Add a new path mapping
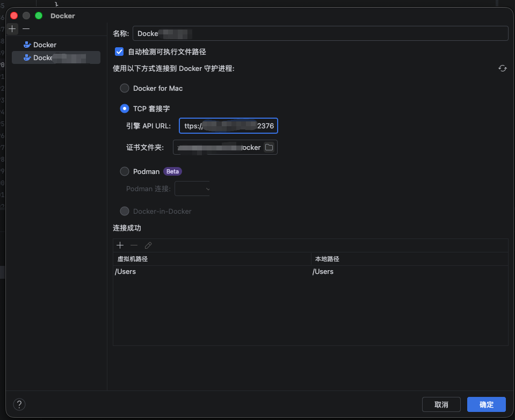 coord(120,245)
